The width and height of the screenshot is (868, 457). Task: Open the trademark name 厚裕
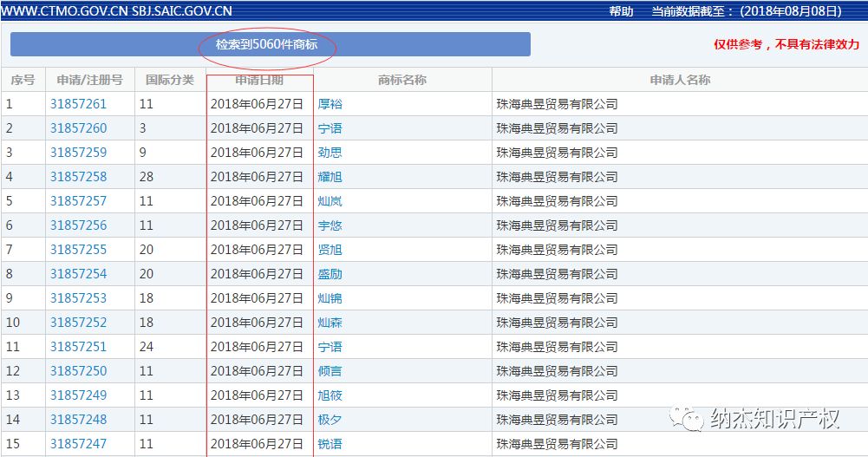point(330,104)
